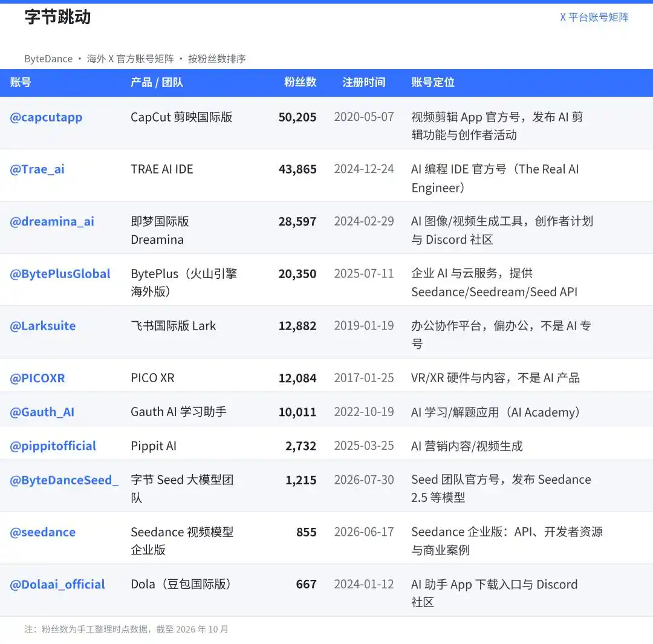Visit the @dreamina_ai account
Screen dimensions: 653x644
click(x=52, y=221)
